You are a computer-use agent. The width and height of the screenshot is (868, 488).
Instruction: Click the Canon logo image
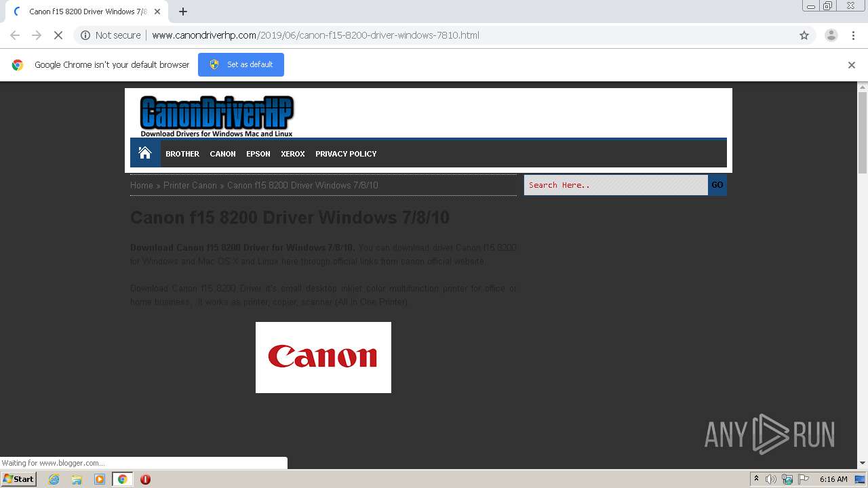click(323, 357)
